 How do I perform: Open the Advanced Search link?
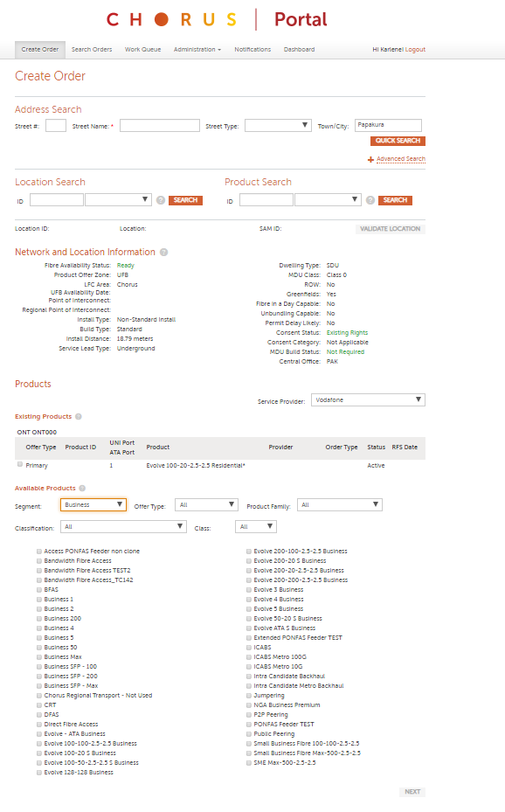pos(401,159)
